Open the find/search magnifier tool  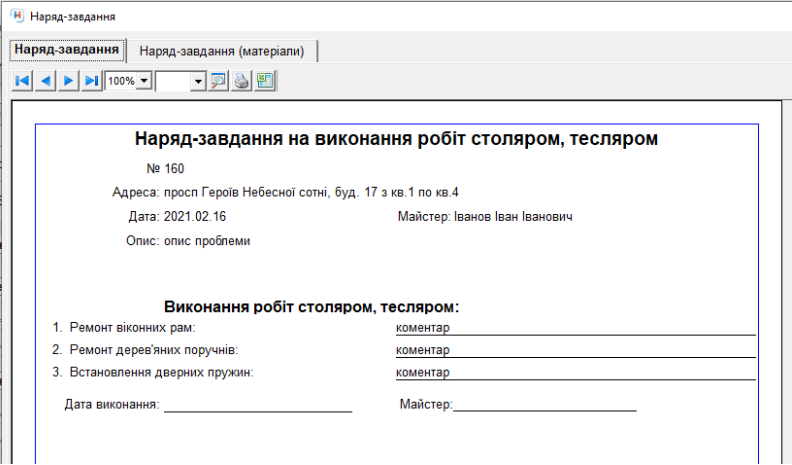[219, 81]
